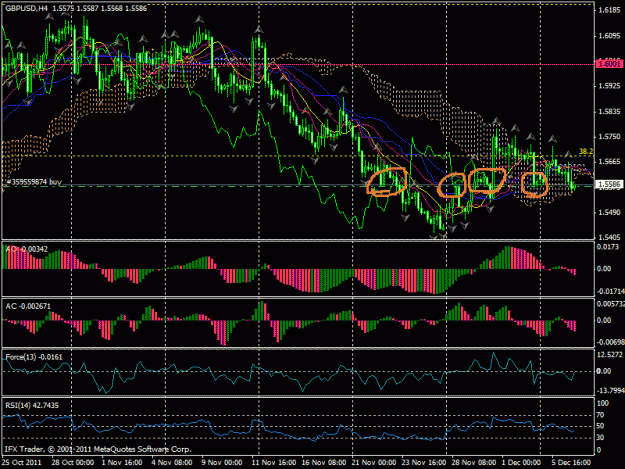Click the 1.5925 price scale value
625x469 pixels.
(x=609, y=86)
